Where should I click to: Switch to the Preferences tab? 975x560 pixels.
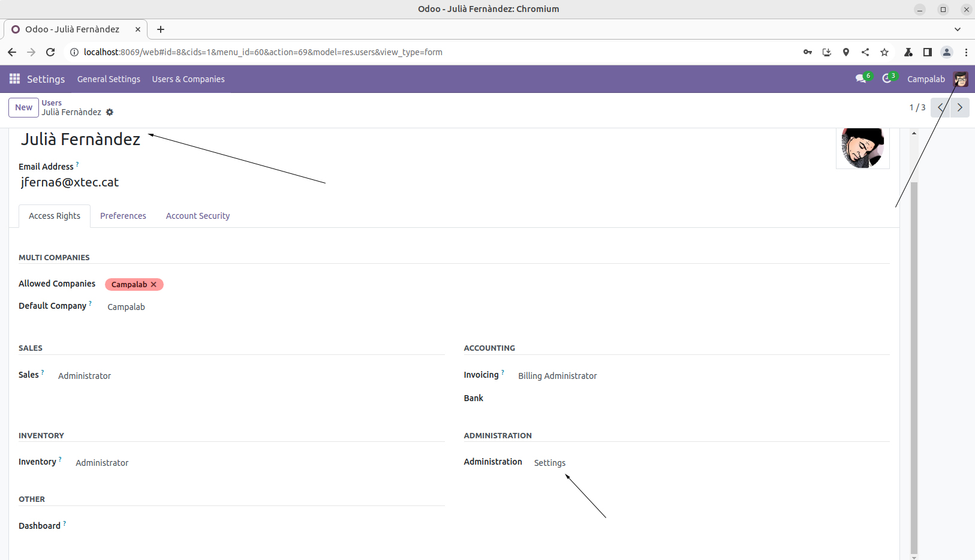point(123,216)
